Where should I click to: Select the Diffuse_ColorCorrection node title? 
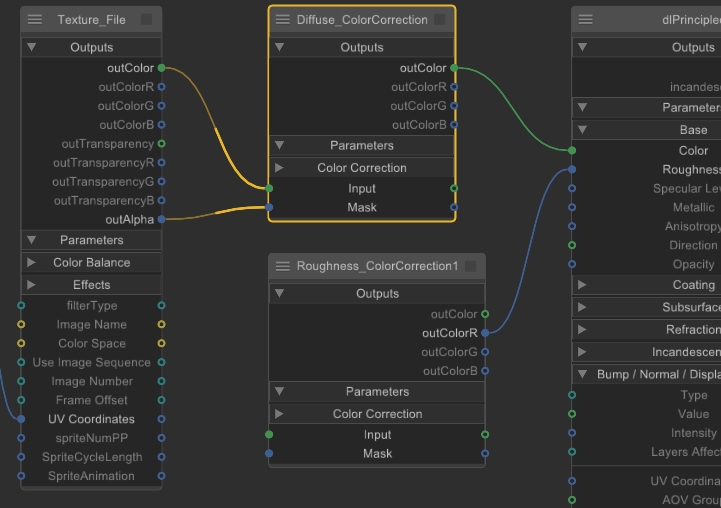(x=362, y=20)
